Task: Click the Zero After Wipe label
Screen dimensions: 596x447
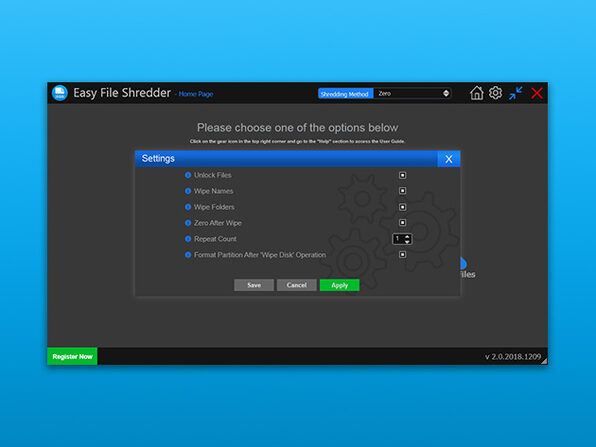Action: coord(218,223)
